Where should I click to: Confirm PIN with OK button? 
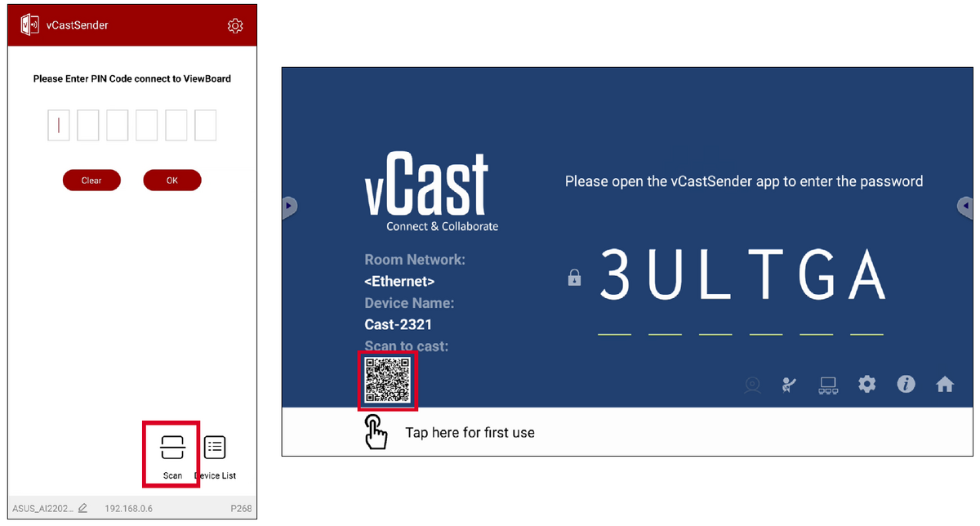[172, 181]
